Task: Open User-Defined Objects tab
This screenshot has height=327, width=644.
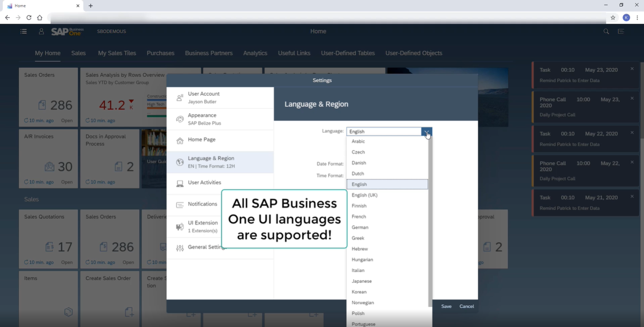Action: 414,53
